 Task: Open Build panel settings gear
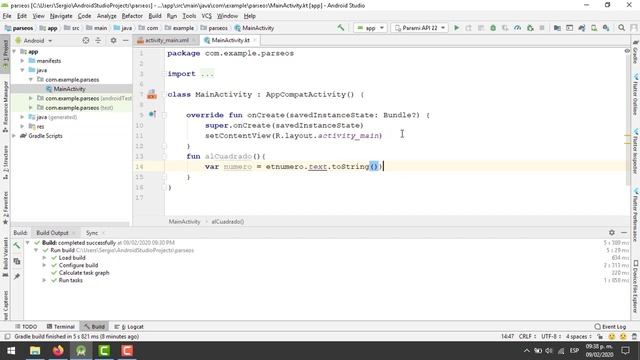pyautogui.click(x=611, y=232)
